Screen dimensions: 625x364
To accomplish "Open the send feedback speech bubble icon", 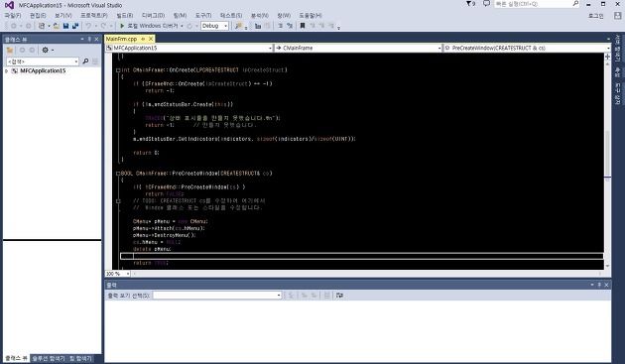I will pos(486,4).
